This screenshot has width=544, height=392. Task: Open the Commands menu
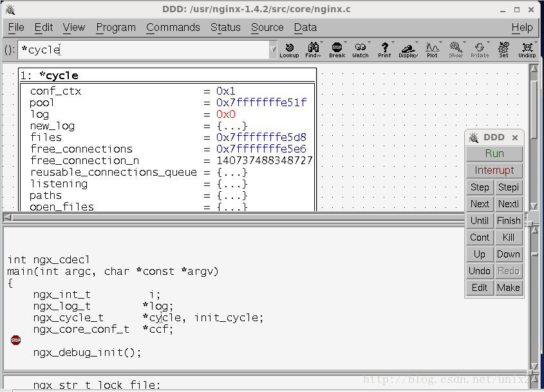pos(173,28)
